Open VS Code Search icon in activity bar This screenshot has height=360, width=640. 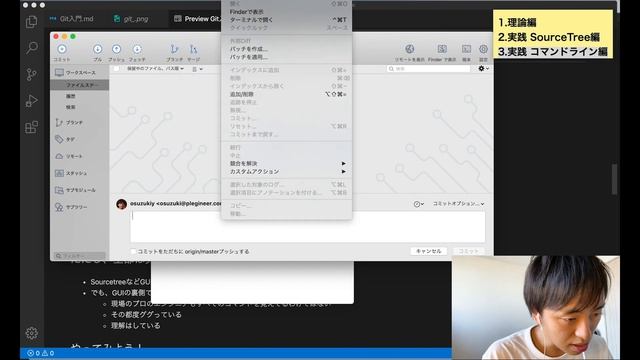click(x=31, y=48)
